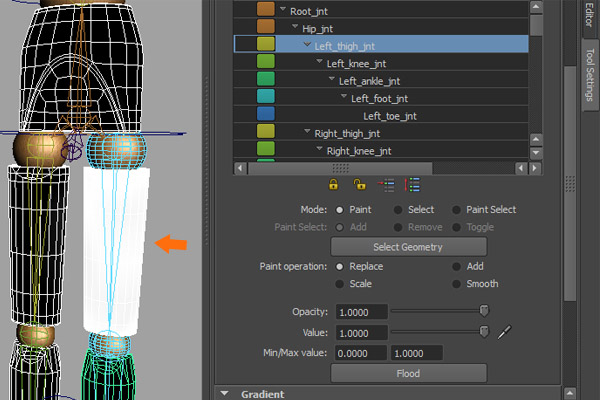The height and width of the screenshot is (400, 600).
Task: Click the Root_jnt orange color swatch
Action: (x=265, y=10)
